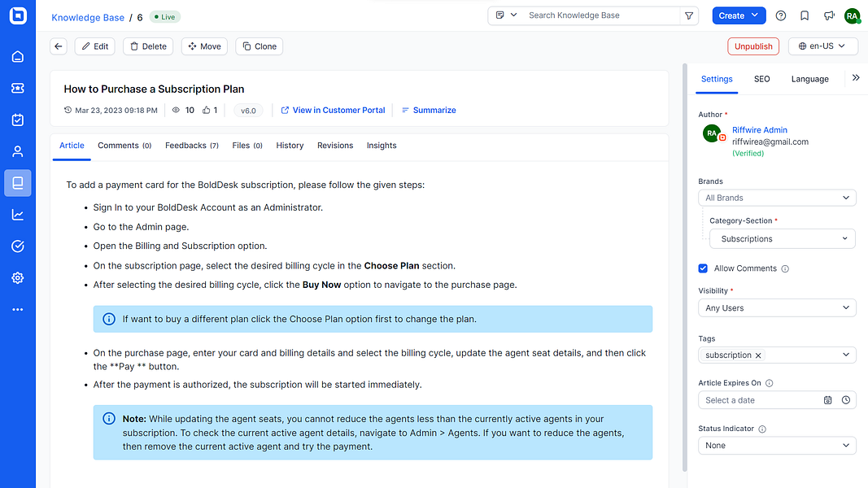This screenshot has height=488, width=868.
Task: Click the info icon next to Status Indicator
Action: pos(761,429)
